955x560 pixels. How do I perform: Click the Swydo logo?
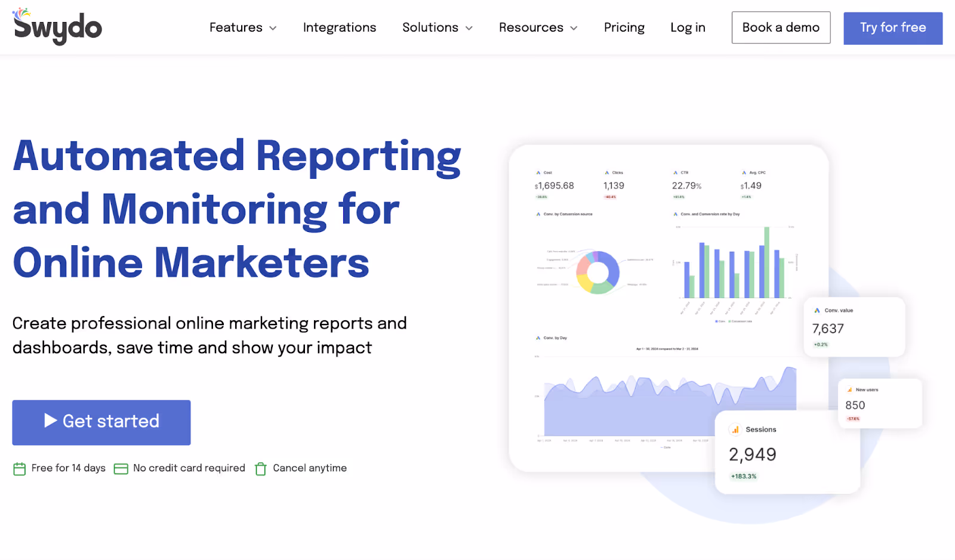tap(57, 27)
